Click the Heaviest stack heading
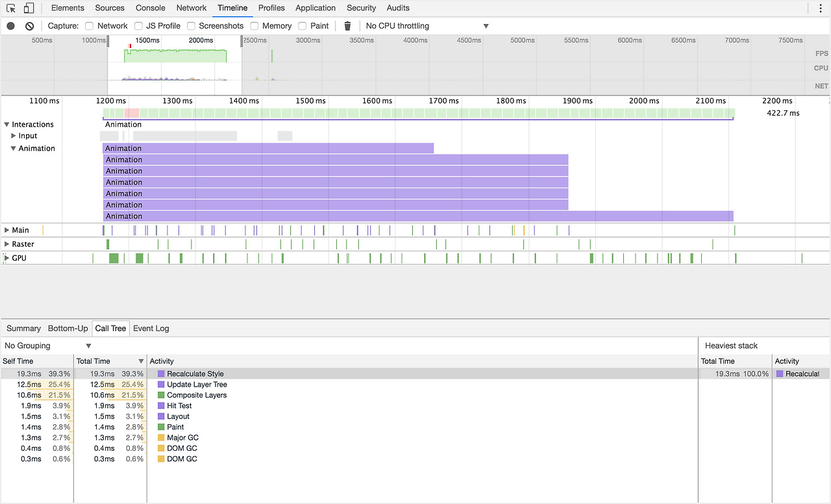831x504 pixels. [731, 346]
